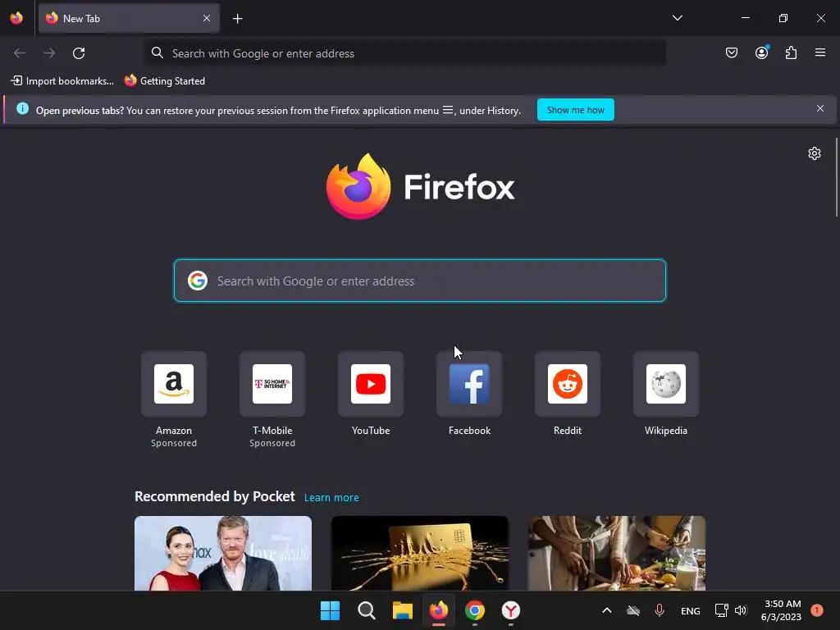This screenshot has width=840, height=630.
Task: Open Windows taskbar search
Action: point(367,610)
